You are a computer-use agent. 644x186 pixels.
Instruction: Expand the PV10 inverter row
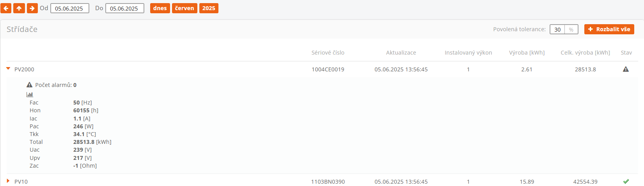pos(8,181)
